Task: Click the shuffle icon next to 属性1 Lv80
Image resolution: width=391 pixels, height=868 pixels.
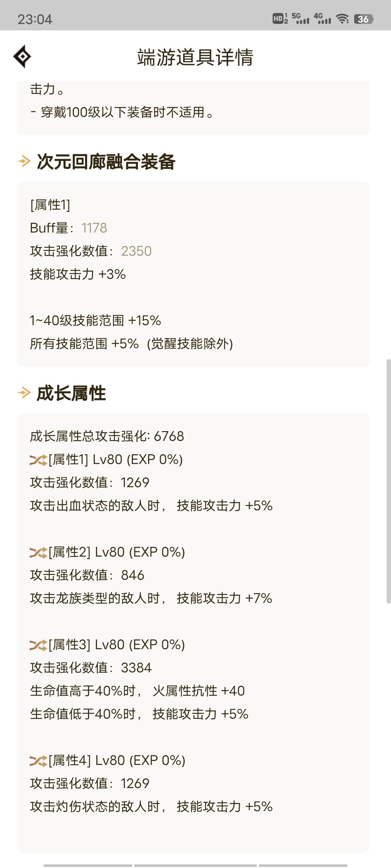Action: point(38,460)
